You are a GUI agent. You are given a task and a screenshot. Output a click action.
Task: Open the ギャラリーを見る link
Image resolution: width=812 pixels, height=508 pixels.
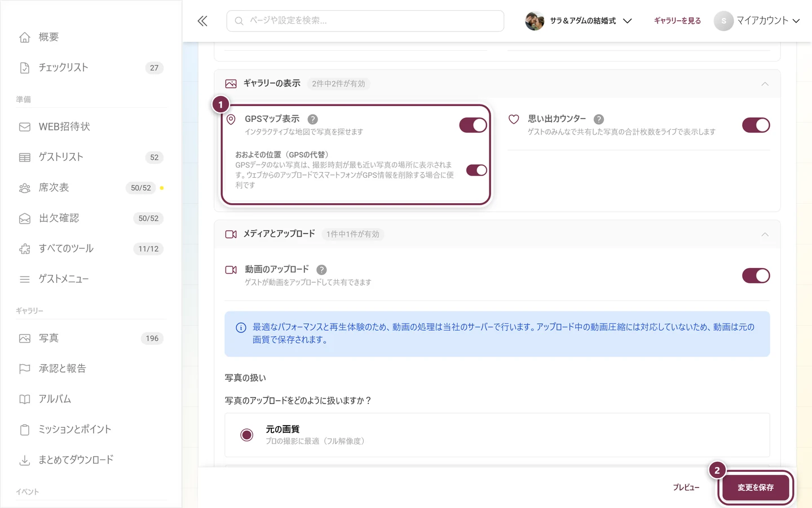[677, 21]
